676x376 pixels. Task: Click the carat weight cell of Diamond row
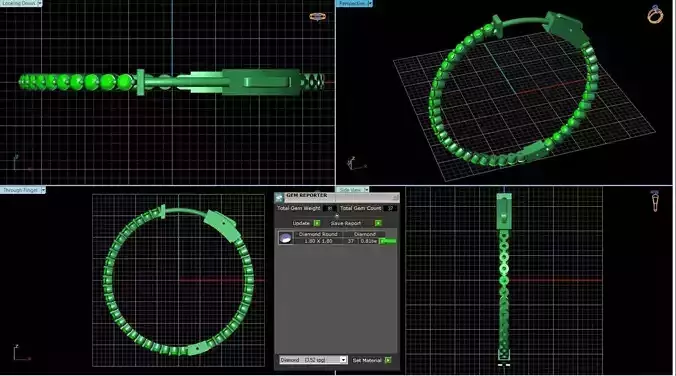coord(369,241)
